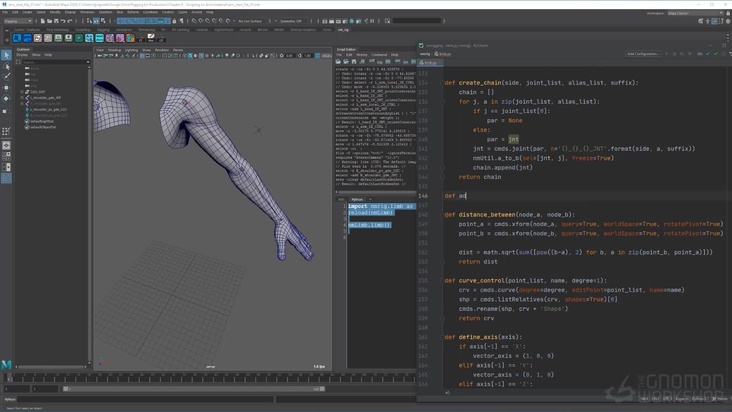Expand the GEO_GRP node in Outliner

click(22, 92)
